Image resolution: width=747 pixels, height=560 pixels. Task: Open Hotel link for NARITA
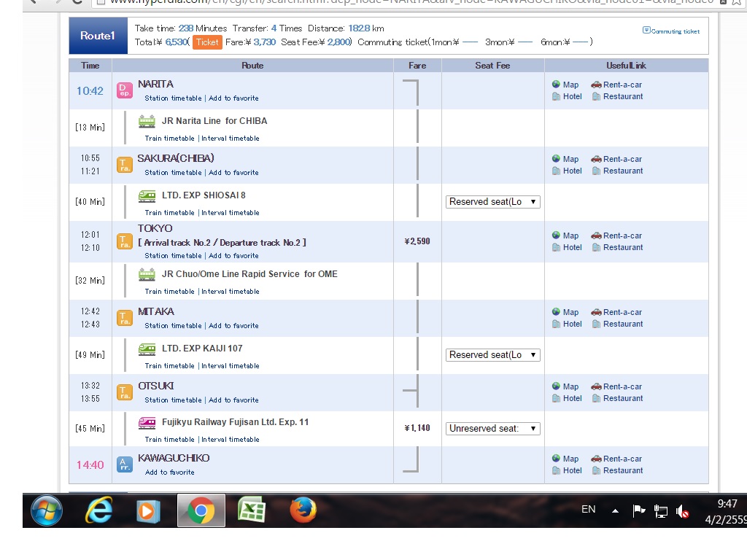tap(567, 97)
